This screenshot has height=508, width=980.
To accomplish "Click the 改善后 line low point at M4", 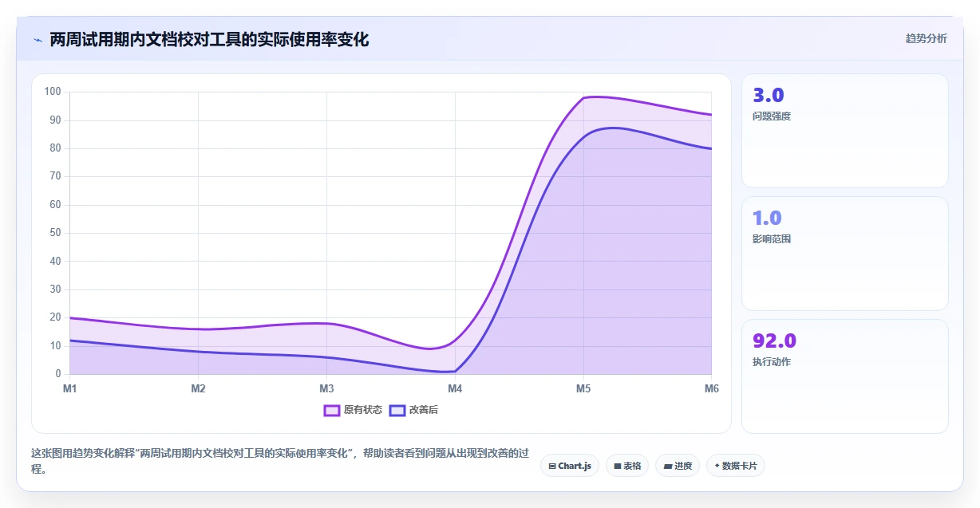I will [455, 371].
